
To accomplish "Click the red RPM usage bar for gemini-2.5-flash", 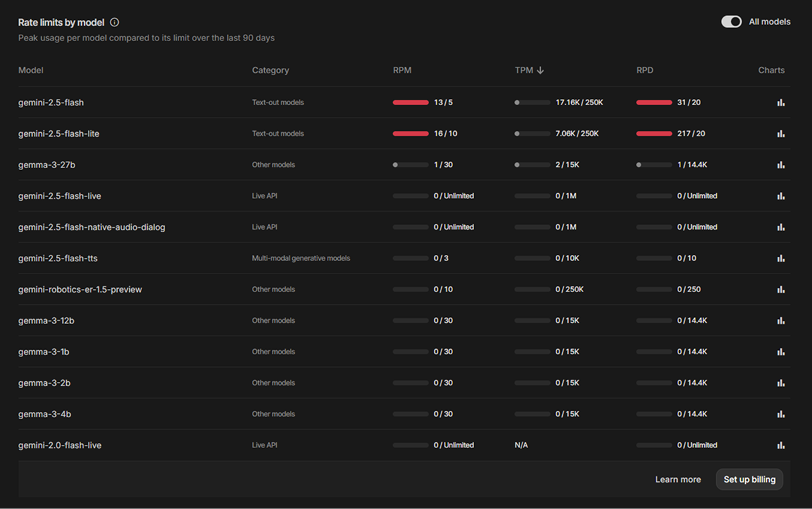I will (x=410, y=103).
